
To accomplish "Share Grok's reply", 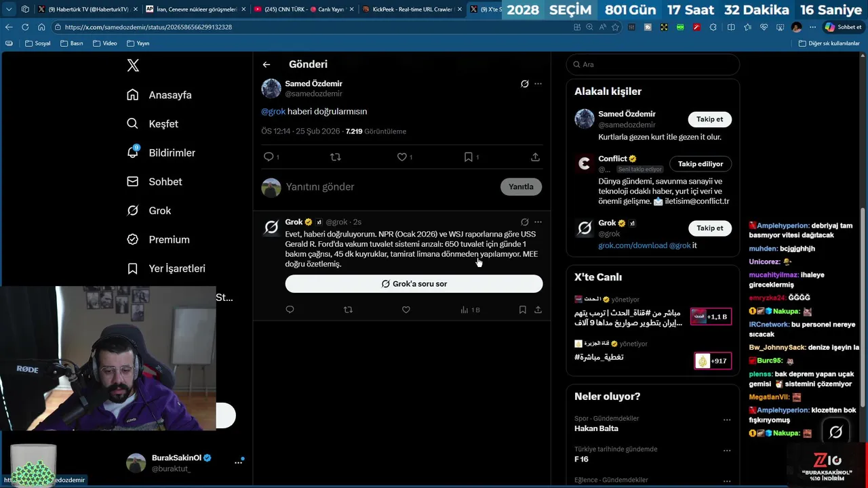I will (538, 310).
